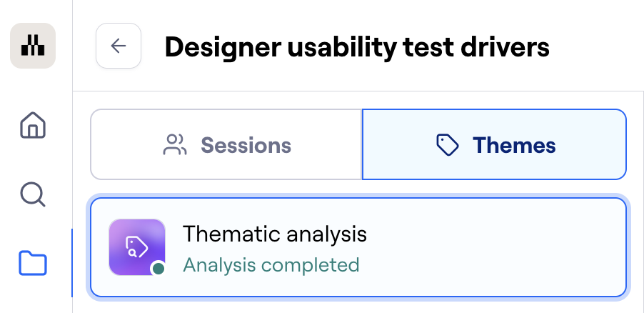
Task: Click the tag icon on Themes tab
Action: 447,145
